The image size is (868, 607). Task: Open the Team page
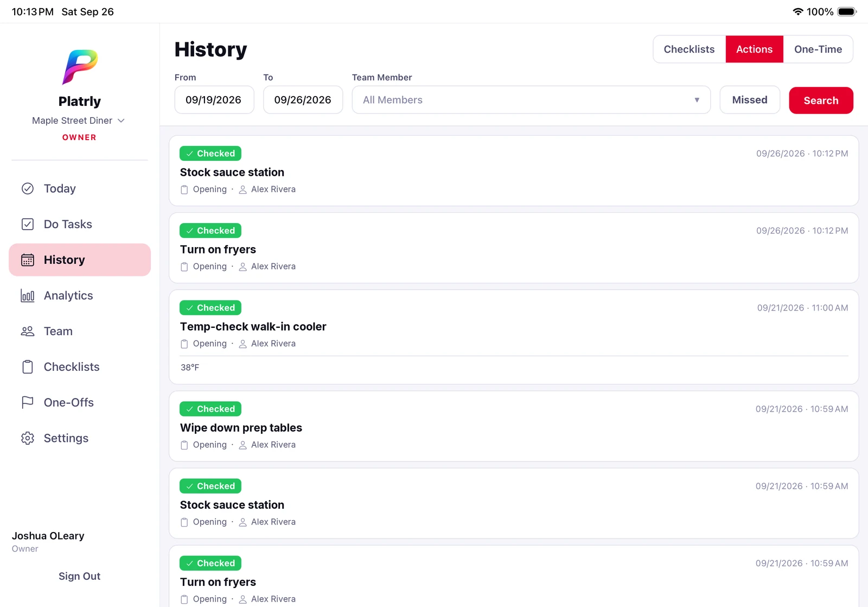(80, 331)
